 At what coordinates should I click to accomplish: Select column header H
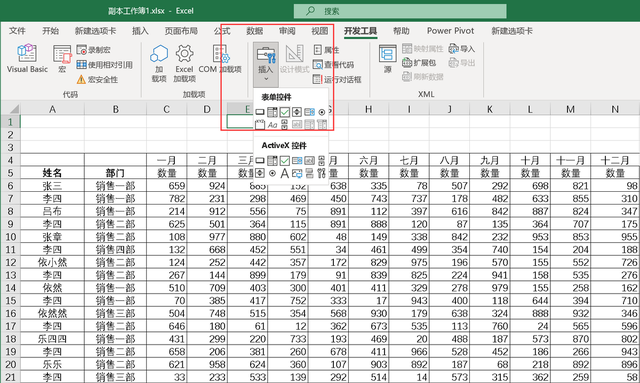coord(369,109)
